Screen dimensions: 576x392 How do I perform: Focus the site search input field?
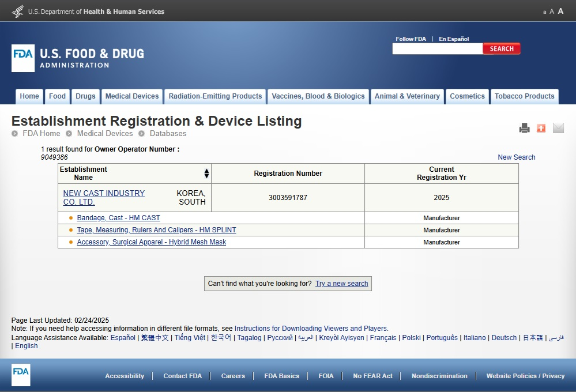tap(437, 48)
